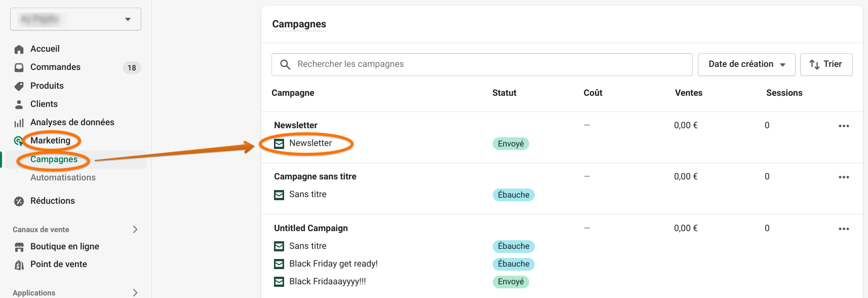This screenshot has height=298, width=868.
Task: Click the Rechercher les campagnes search field
Action: (481, 64)
